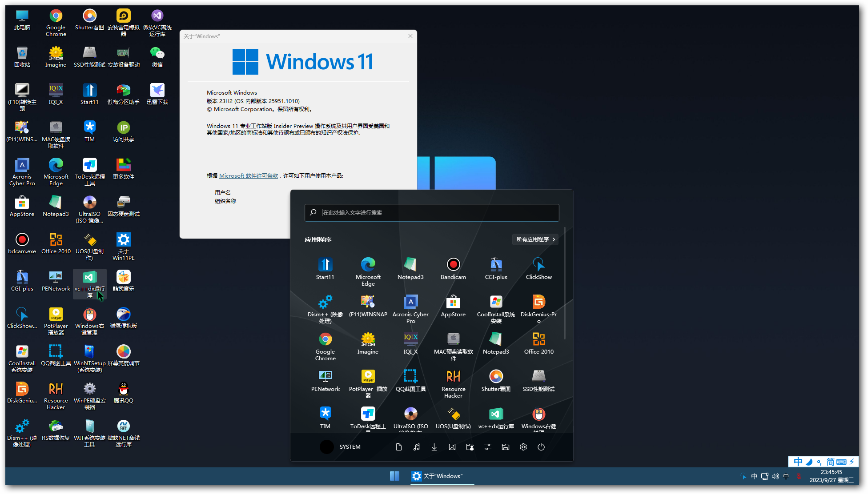
Task: Select WinNTSetup icon on the desktop
Action: [x=89, y=359]
